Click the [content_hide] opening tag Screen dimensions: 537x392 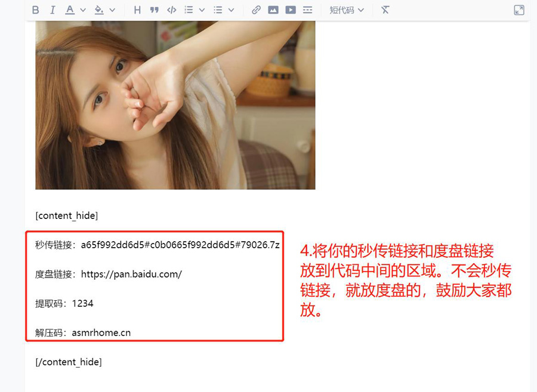click(x=67, y=215)
